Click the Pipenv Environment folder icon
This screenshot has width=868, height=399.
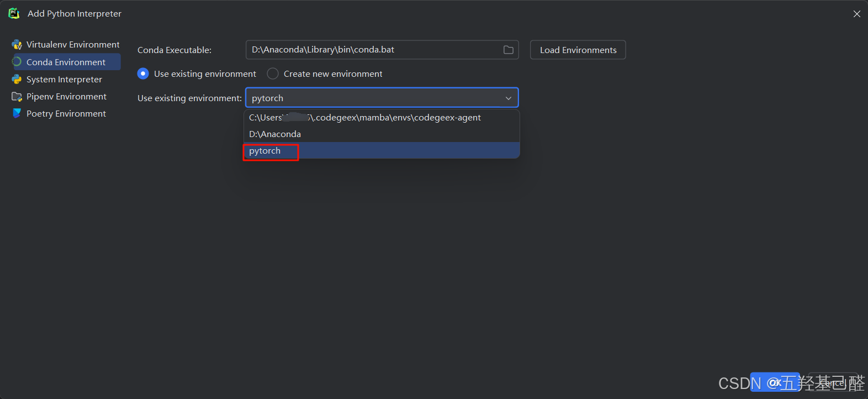pyautogui.click(x=17, y=96)
